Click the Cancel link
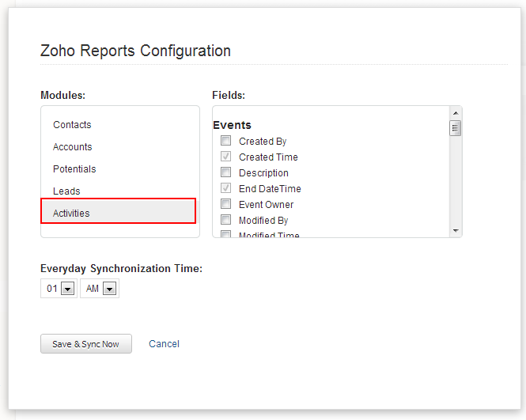 164,344
